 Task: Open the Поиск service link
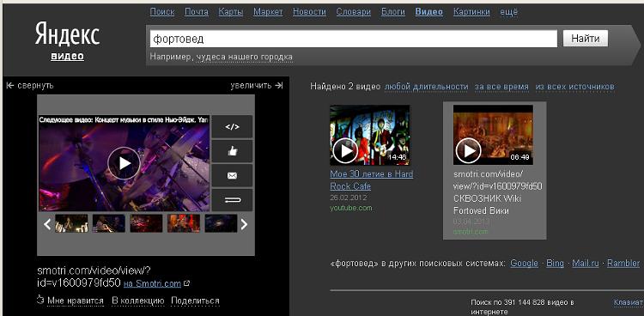point(162,12)
